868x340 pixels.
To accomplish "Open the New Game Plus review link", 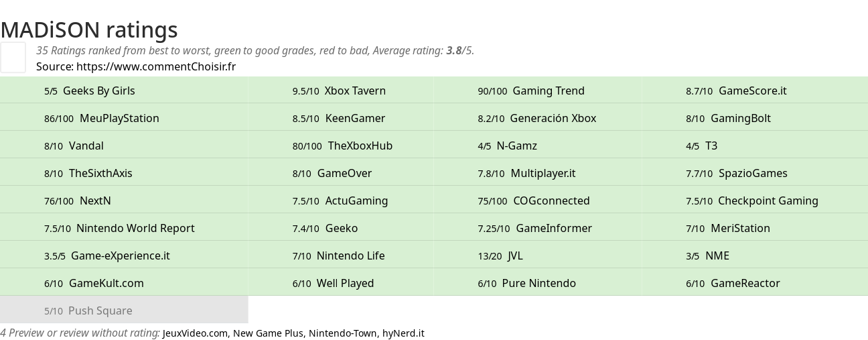I will tap(268, 333).
